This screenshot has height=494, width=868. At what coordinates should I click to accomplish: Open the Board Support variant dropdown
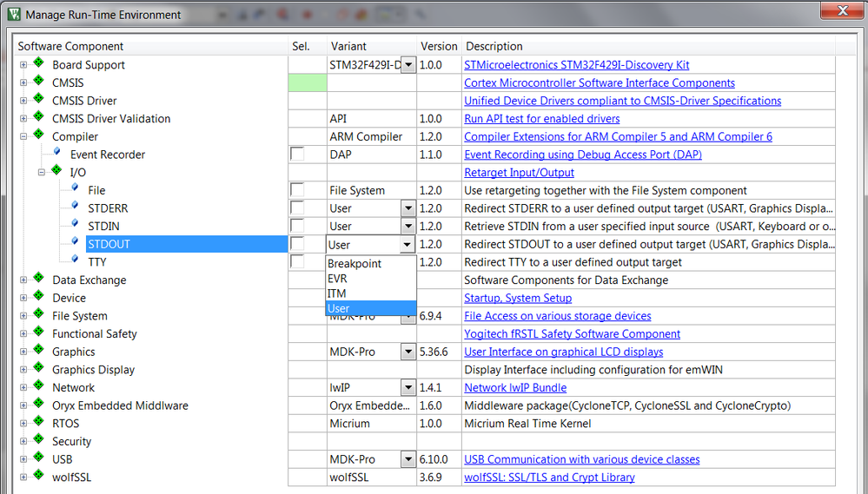[x=408, y=65]
